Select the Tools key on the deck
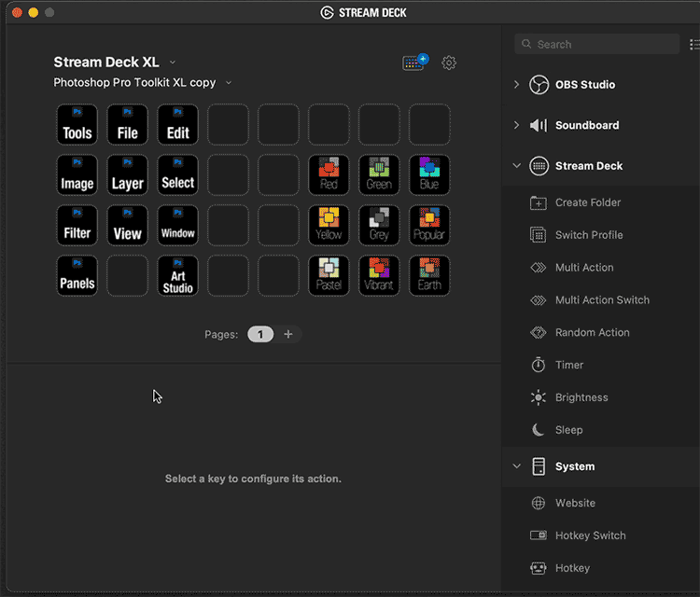Image resolution: width=700 pixels, height=597 pixels. (77, 124)
